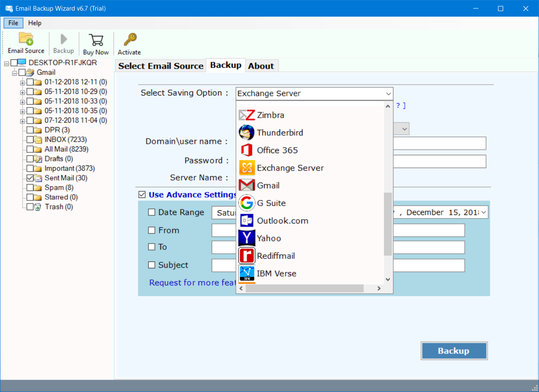Click the Gmail folder icon in tree
Image resolution: width=539 pixels, height=392 pixels.
coord(30,73)
